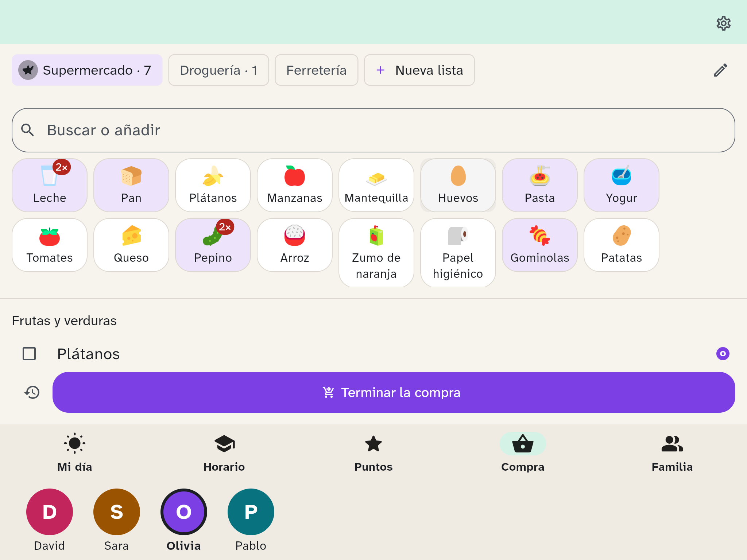Image resolution: width=747 pixels, height=560 pixels.
Task: Check off Plátanos in the list
Action: (29, 354)
